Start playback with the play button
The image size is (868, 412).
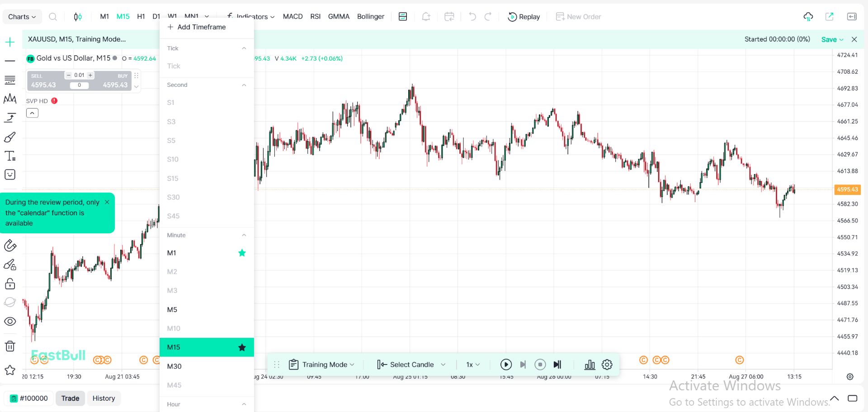click(506, 365)
